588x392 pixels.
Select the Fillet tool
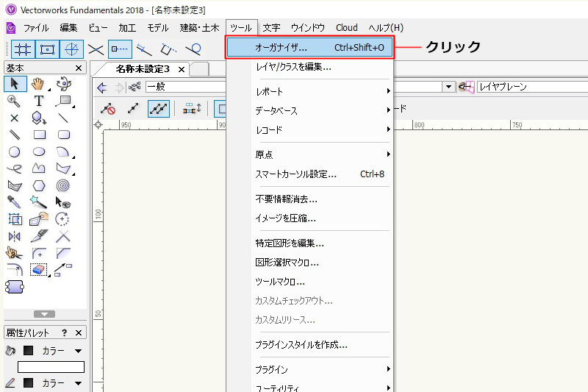point(39,253)
